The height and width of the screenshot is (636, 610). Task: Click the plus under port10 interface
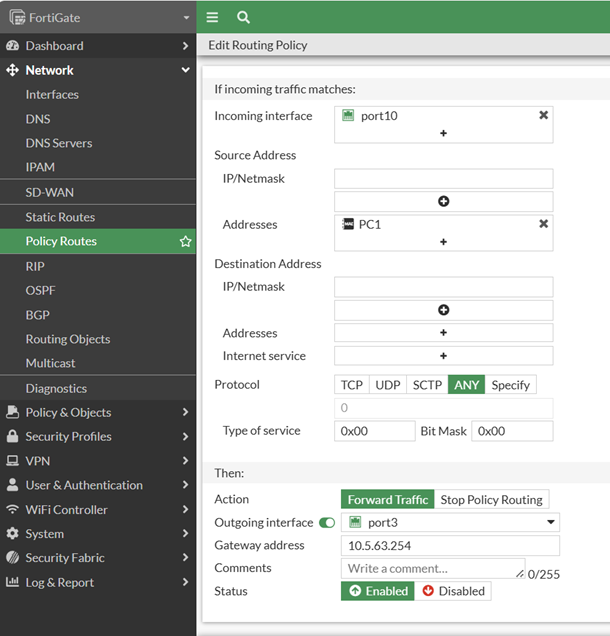point(443,133)
